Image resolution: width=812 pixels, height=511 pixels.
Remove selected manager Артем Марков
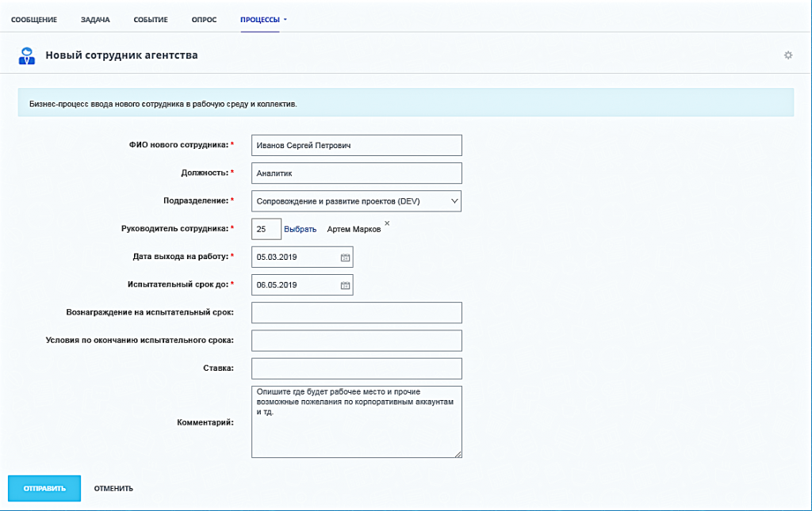coord(387,224)
